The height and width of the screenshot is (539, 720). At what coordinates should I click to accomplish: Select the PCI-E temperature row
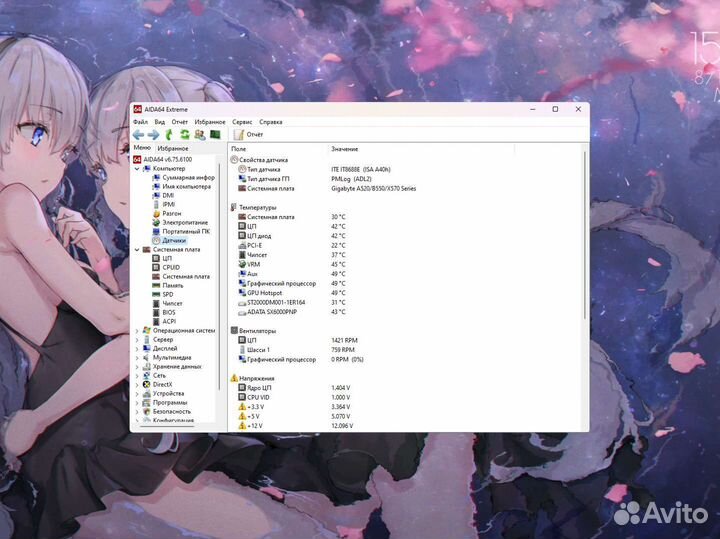pyautogui.click(x=406, y=246)
